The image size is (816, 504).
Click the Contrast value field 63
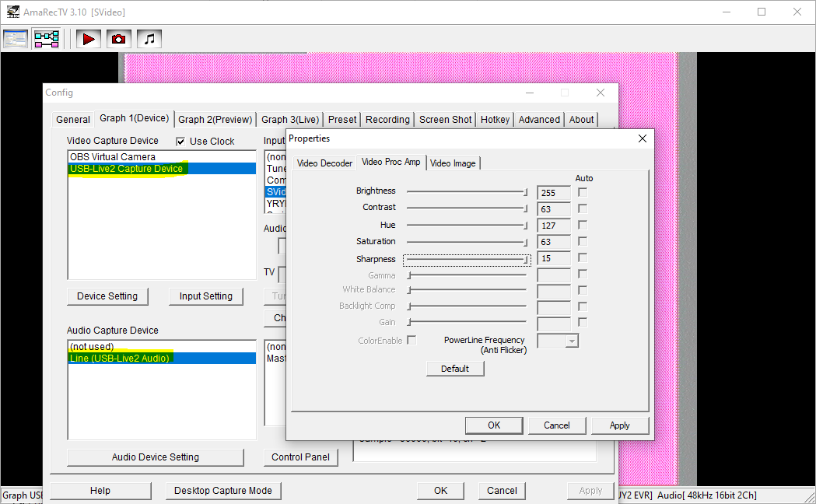tap(554, 209)
